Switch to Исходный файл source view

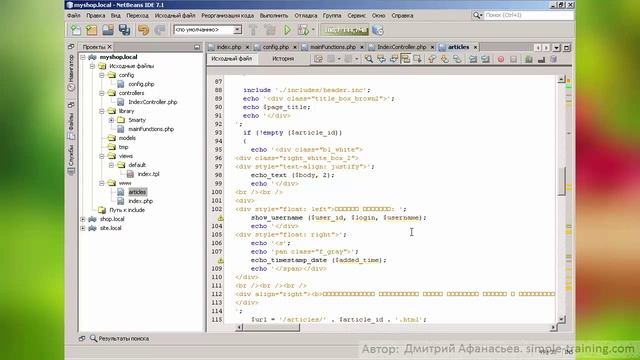pos(231,59)
